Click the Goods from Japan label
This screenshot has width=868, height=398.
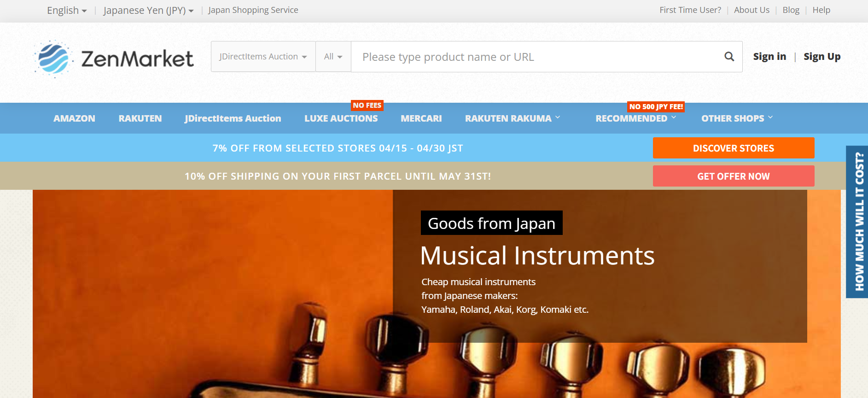[491, 223]
